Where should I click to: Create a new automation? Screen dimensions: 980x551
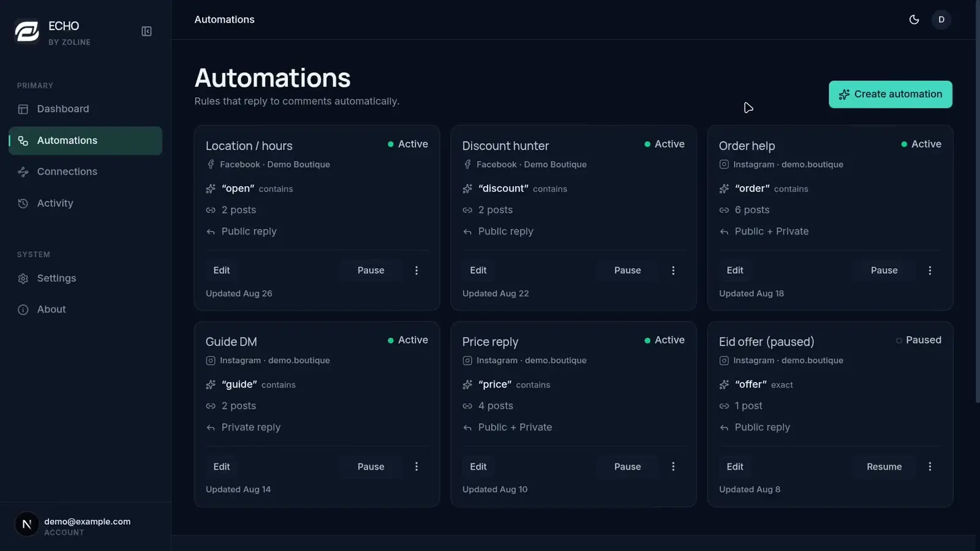(890, 94)
